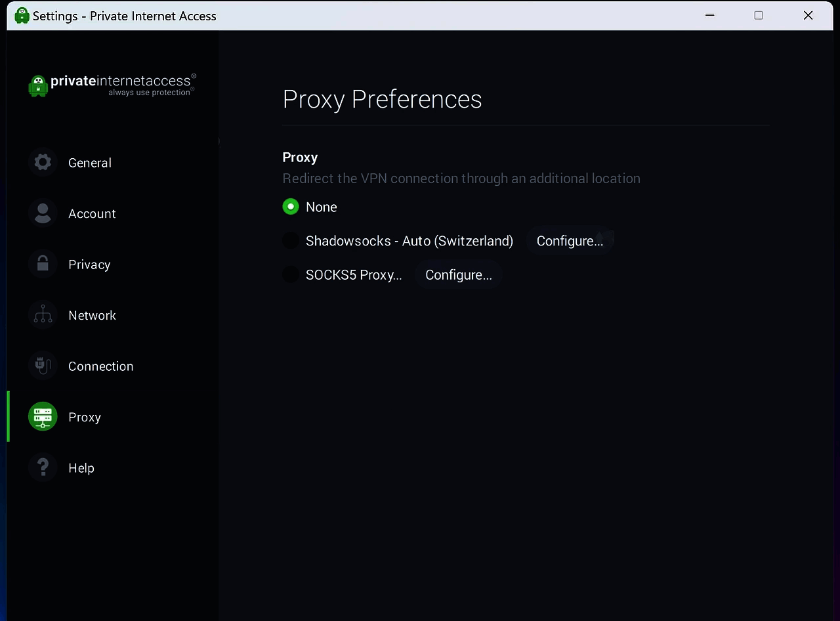
Task: Click the General gear icon
Action: point(43,162)
